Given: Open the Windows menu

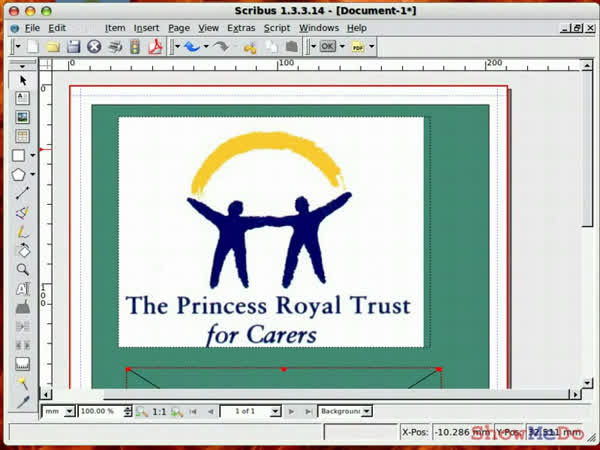Looking at the screenshot, I should [x=319, y=28].
